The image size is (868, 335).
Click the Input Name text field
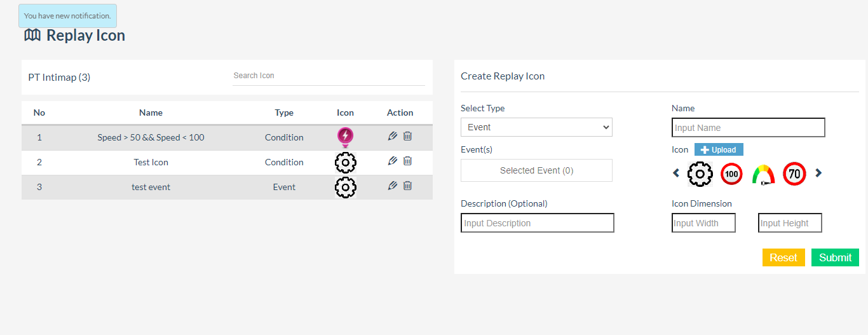[748, 128]
